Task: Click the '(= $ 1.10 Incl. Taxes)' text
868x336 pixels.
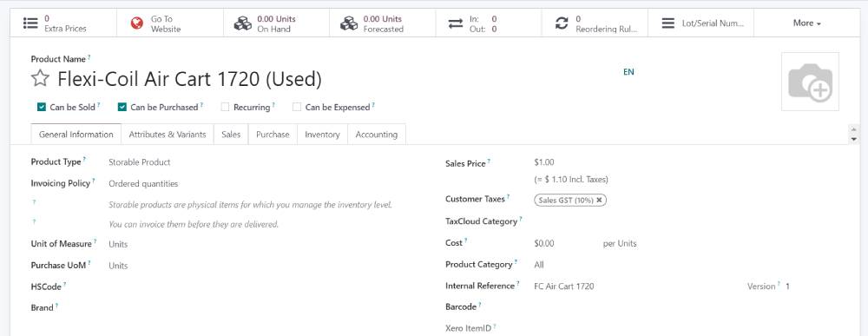Action: (571, 180)
